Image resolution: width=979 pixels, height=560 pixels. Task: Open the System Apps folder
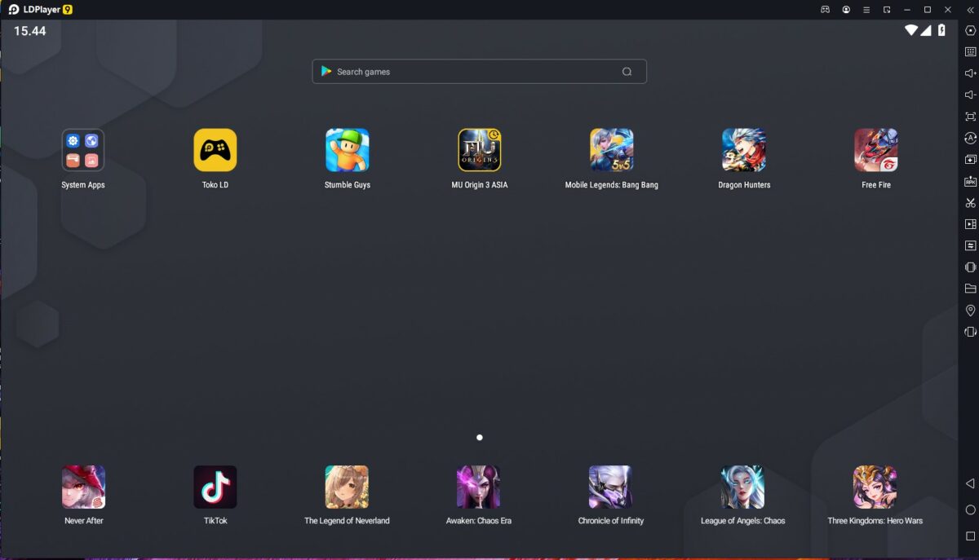pyautogui.click(x=83, y=150)
